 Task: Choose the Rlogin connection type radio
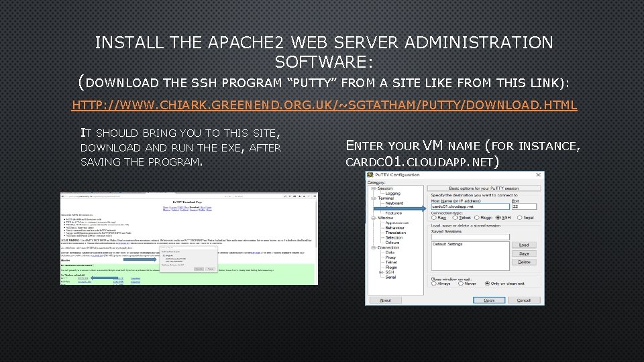click(476, 217)
